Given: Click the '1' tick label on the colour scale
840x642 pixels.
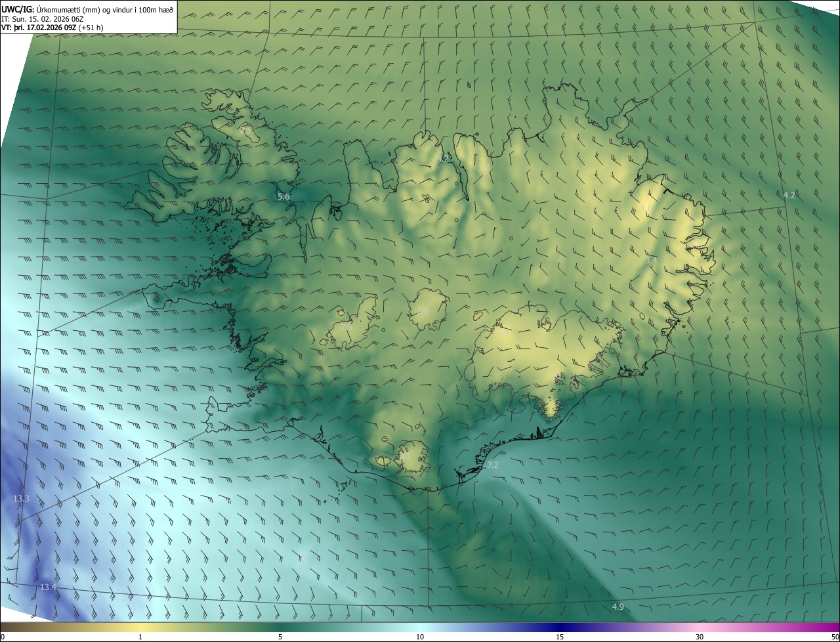Looking at the screenshot, I should (140, 637).
